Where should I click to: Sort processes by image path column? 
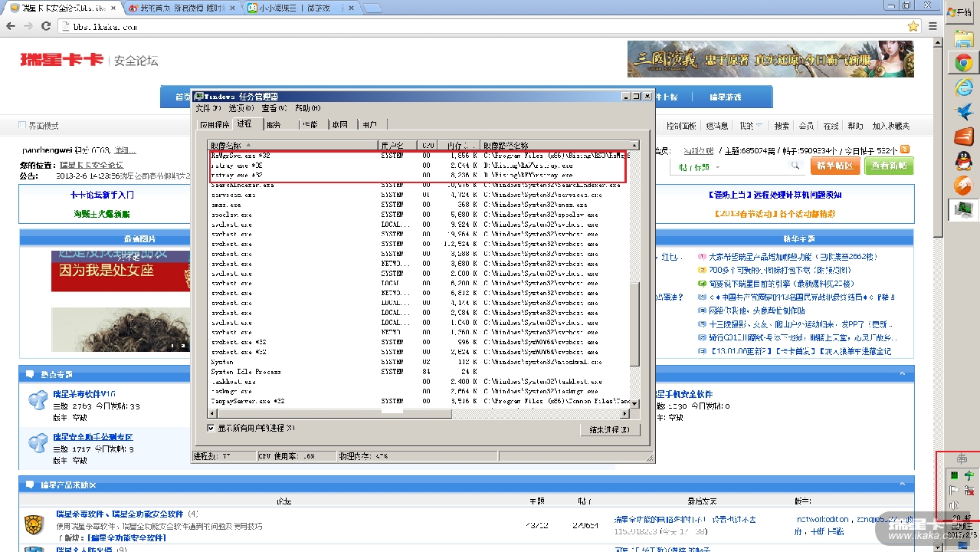555,145
